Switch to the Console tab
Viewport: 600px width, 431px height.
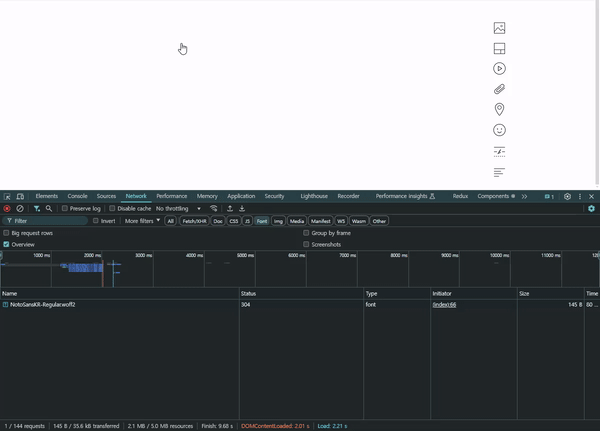[77, 196]
